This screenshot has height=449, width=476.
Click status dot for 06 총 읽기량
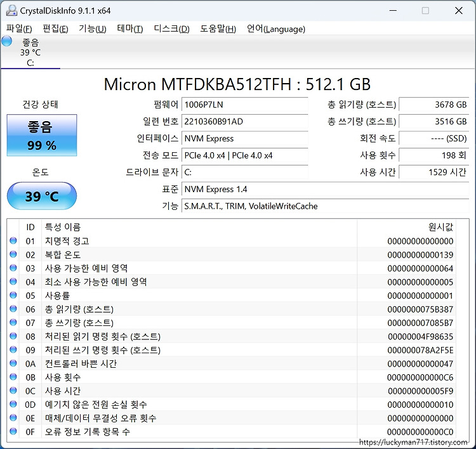(x=13, y=309)
